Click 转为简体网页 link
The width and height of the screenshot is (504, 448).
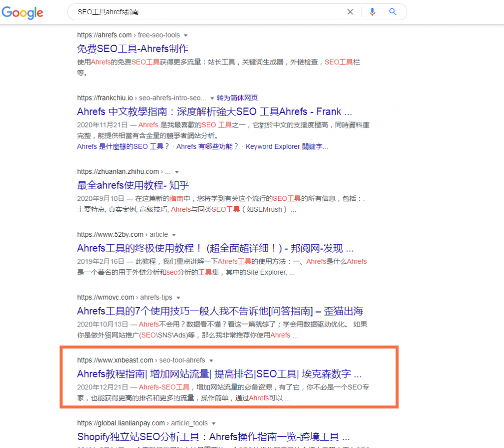(x=237, y=98)
